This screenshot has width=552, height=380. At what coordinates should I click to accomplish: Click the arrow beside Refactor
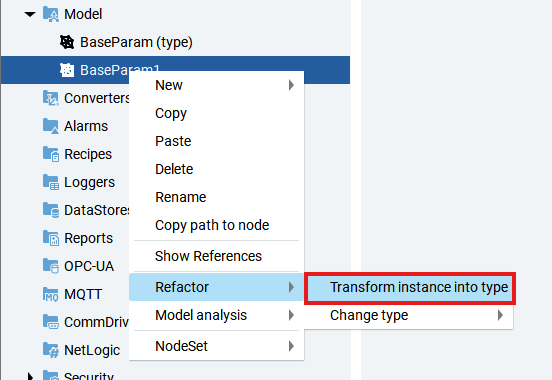point(291,287)
